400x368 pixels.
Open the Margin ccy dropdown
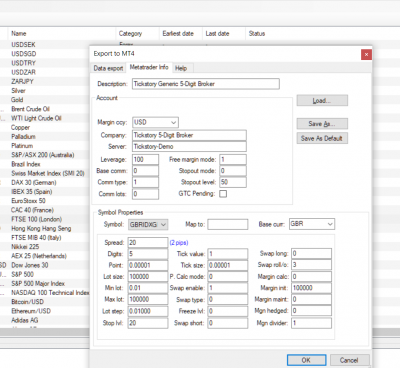(x=155, y=122)
